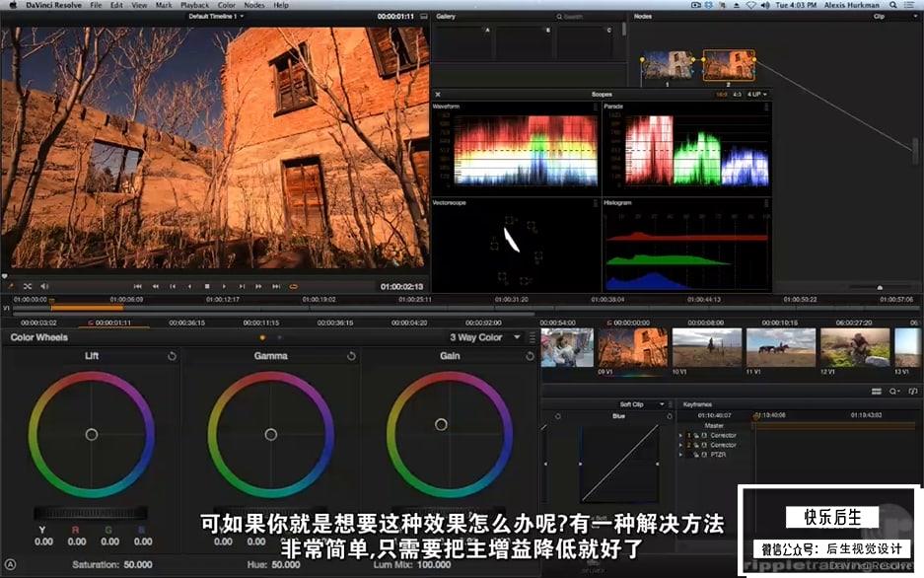Open the 4 UP scopes layout dropdown
The image size is (924, 578).
pos(757,95)
